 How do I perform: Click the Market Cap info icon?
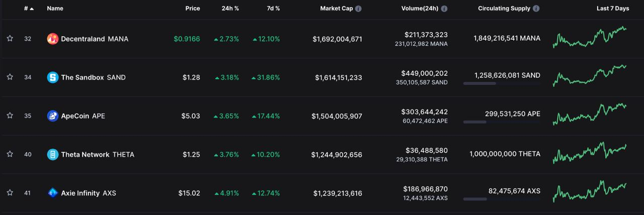click(x=358, y=9)
